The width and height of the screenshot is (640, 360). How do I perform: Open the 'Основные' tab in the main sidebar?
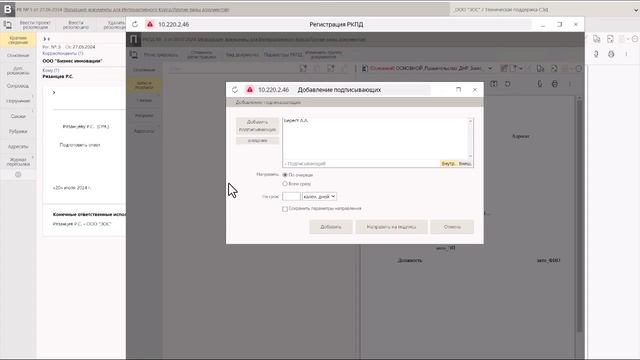(18, 55)
